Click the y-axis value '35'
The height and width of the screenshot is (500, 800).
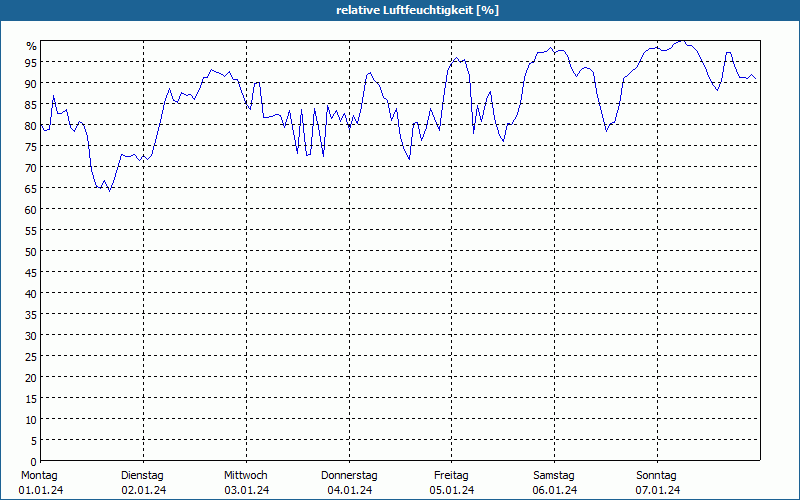coord(31,314)
